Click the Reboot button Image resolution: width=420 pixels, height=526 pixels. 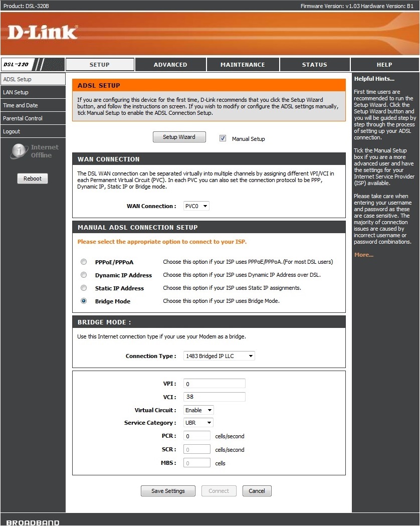32,178
